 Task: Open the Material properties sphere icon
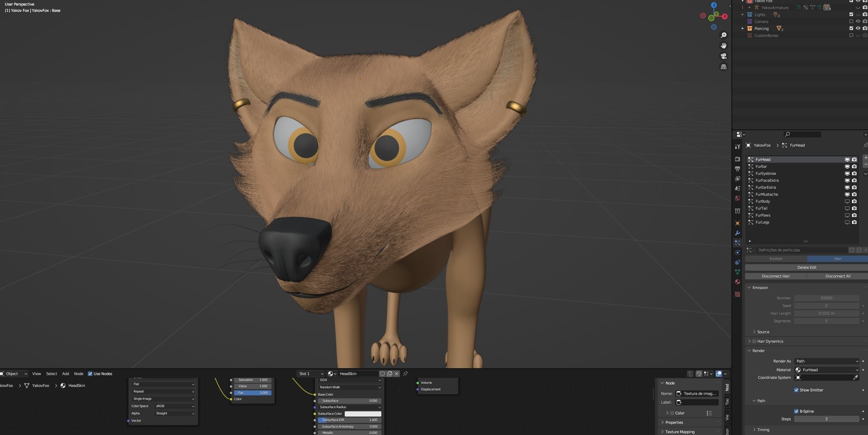(737, 282)
